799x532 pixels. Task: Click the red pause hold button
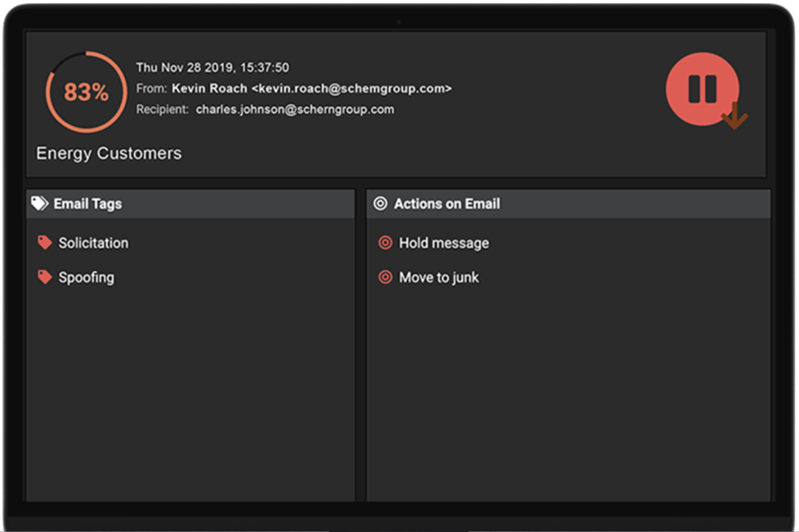click(702, 88)
